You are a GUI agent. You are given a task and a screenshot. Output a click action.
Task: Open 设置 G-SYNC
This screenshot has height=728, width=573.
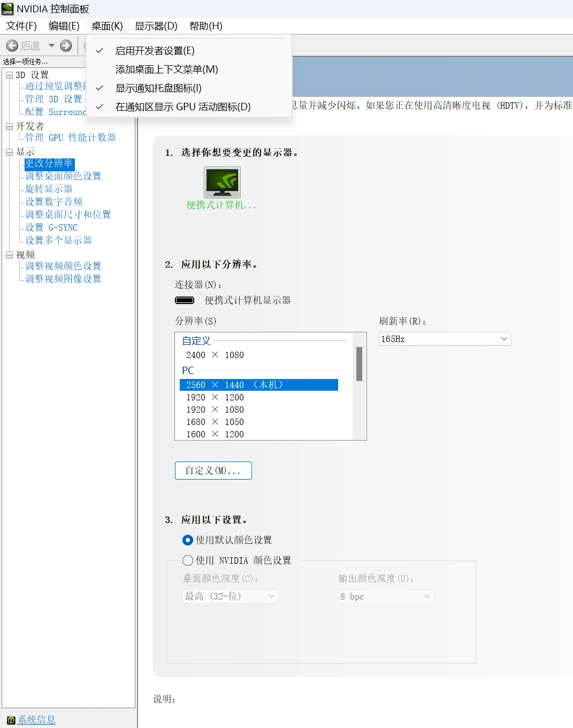tap(51, 227)
